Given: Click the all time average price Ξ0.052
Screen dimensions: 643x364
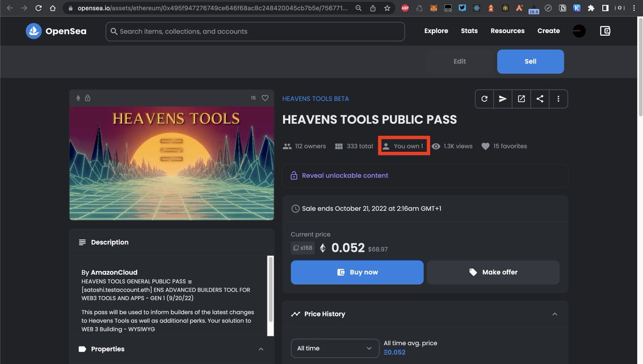Looking at the screenshot, I should click(394, 352).
